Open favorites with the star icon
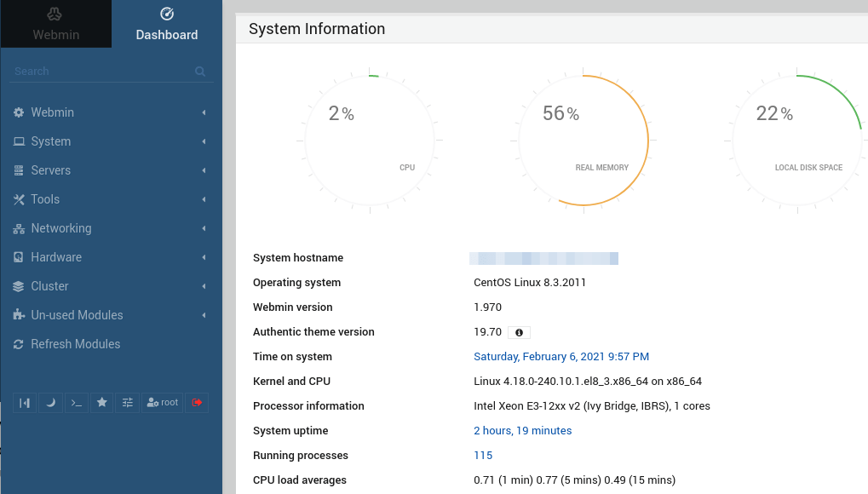 point(102,403)
